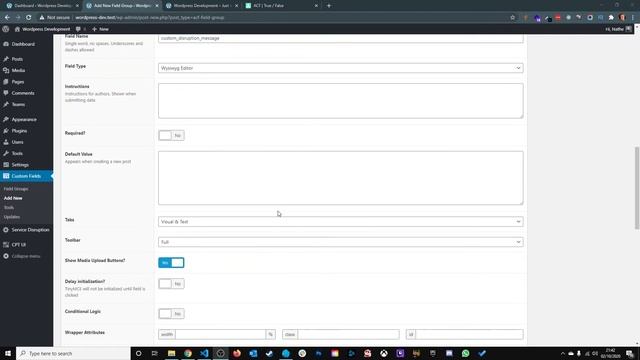Screen dimensions: 640x360
Task: Click the Collapse menu arrow icon
Action: tap(6, 256)
